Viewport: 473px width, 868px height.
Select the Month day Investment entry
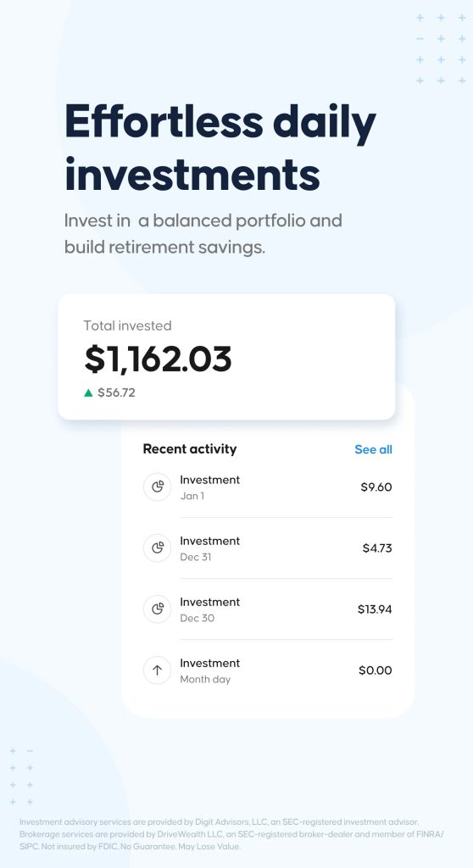[x=268, y=670]
